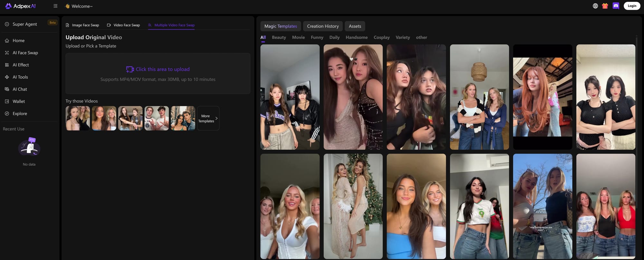Click the templates panel scrollbar
The image size is (644, 260).
pyautogui.click(x=637, y=123)
